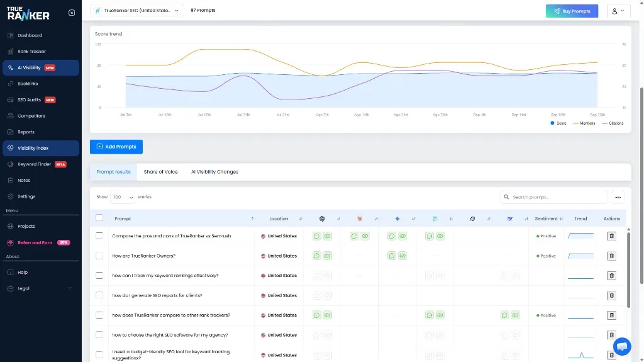Click the Help sidebar icon
The image size is (644, 362).
[11, 273]
